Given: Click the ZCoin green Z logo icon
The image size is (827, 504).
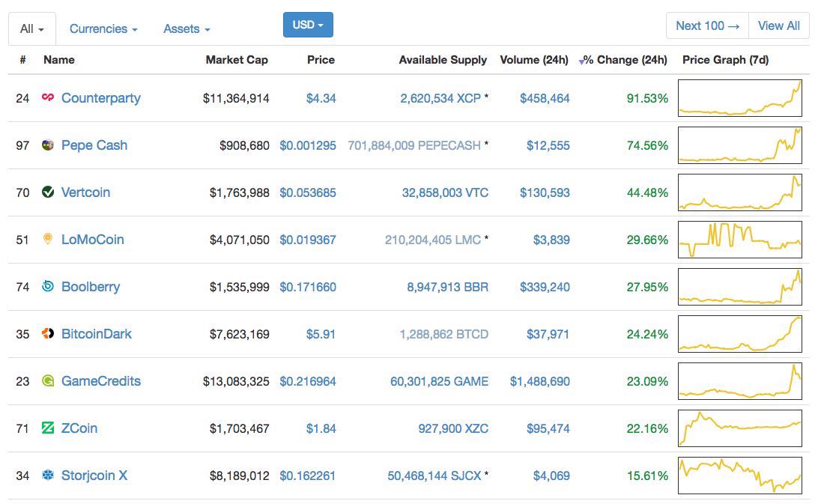Looking at the screenshot, I should [x=48, y=428].
